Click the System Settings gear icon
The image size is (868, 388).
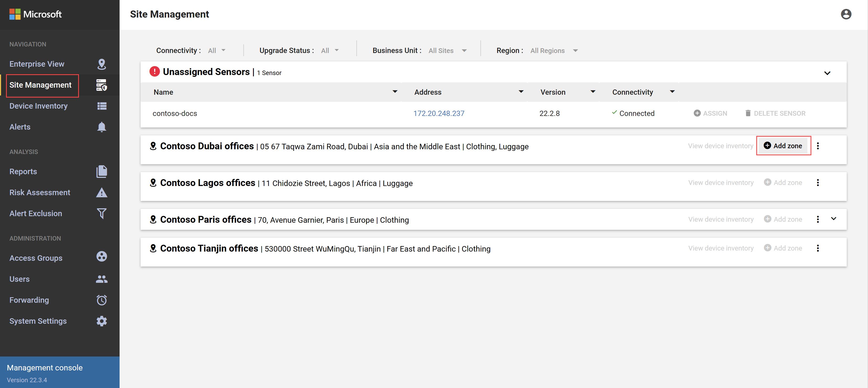point(101,321)
